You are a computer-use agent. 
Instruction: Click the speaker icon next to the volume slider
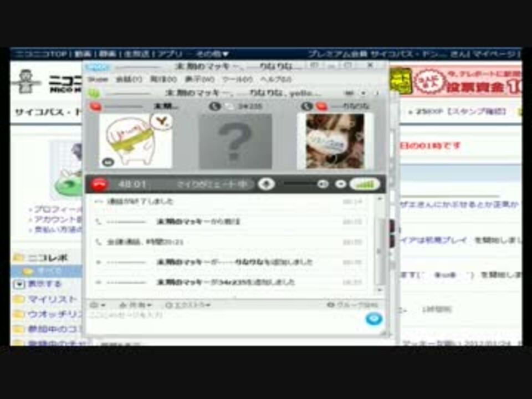point(323,184)
